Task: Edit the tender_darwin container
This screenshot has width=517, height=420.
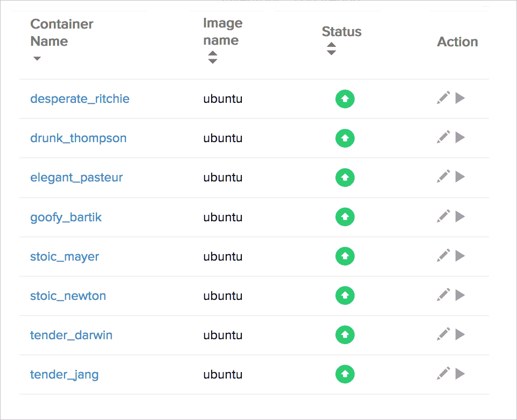Action: click(x=443, y=334)
